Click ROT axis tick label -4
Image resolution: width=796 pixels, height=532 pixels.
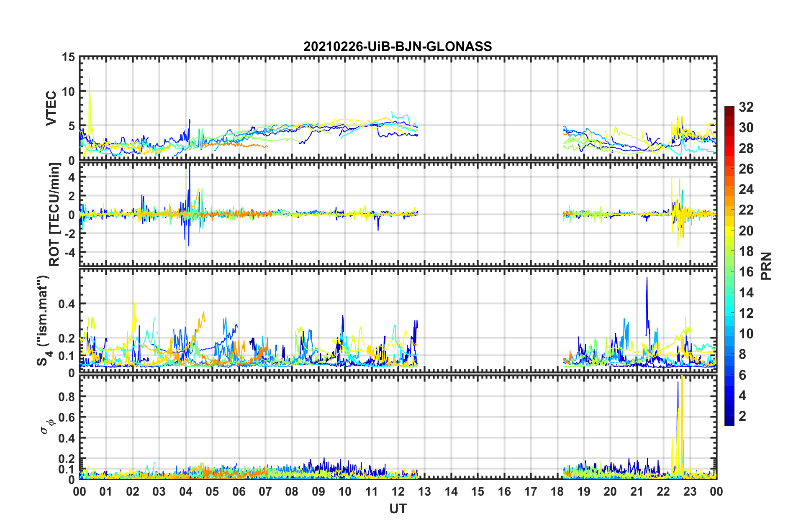click(70, 253)
